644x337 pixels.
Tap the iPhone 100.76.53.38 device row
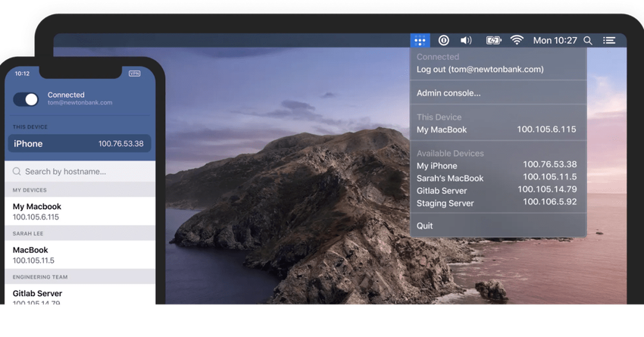coord(80,144)
